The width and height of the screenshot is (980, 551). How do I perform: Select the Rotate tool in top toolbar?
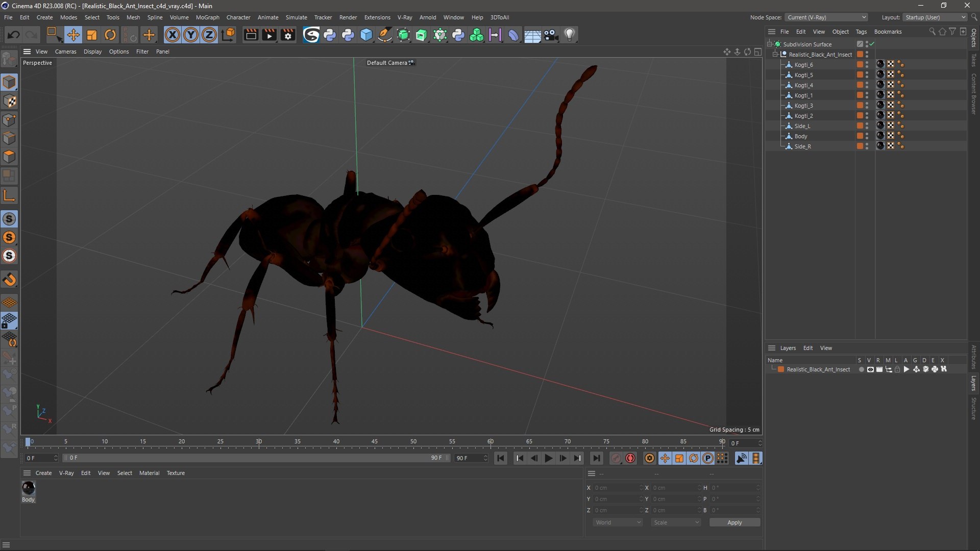110,35
